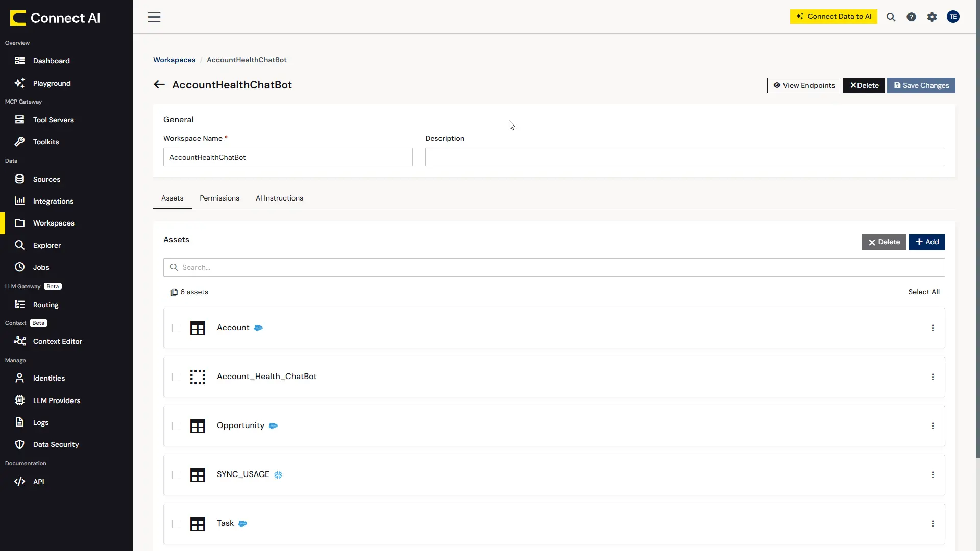
Task: Switch to the AI Instructions tab
Action: click(279, 198)
